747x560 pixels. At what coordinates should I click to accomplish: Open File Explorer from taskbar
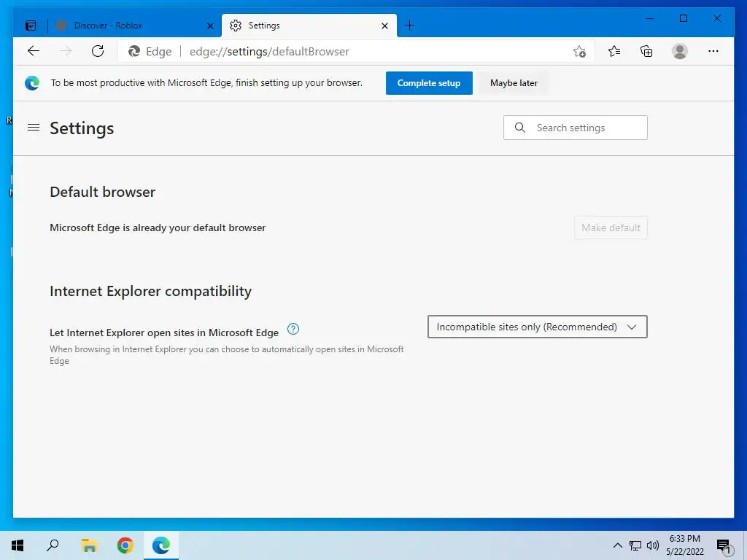[89, 545]
